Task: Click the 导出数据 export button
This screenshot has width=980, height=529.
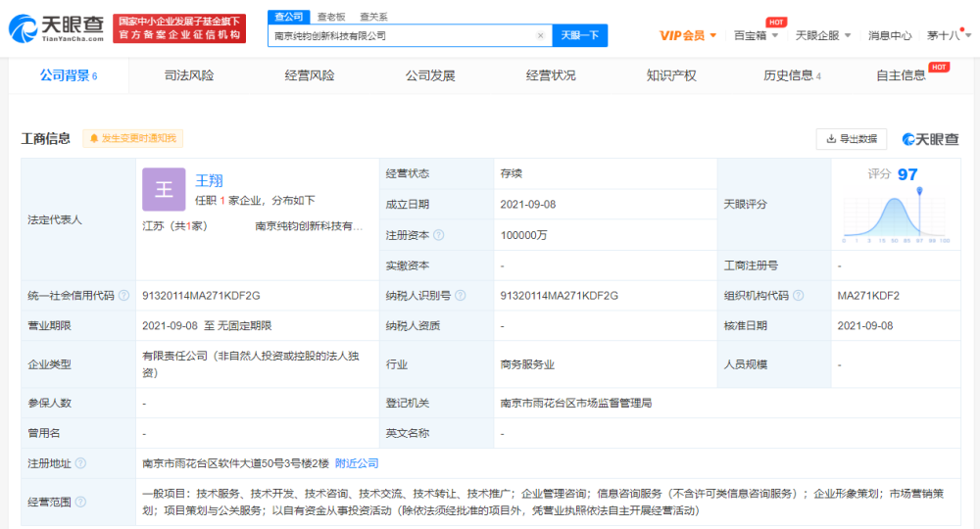Action: (x=852, y=139)
